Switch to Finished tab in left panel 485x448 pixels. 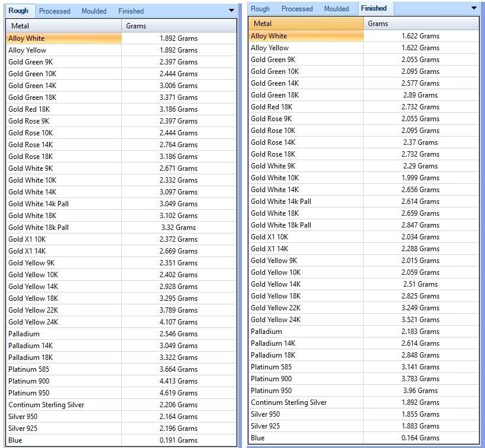coord(131,11)
